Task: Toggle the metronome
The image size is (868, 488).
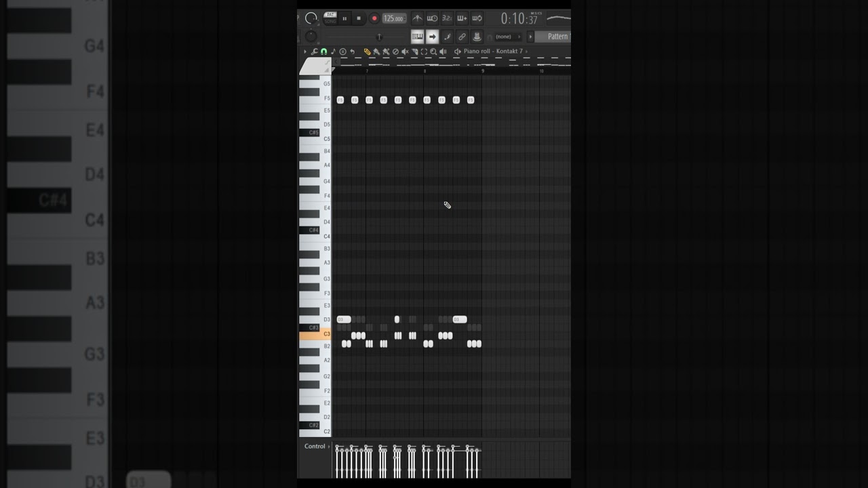Action: [417, 18]
